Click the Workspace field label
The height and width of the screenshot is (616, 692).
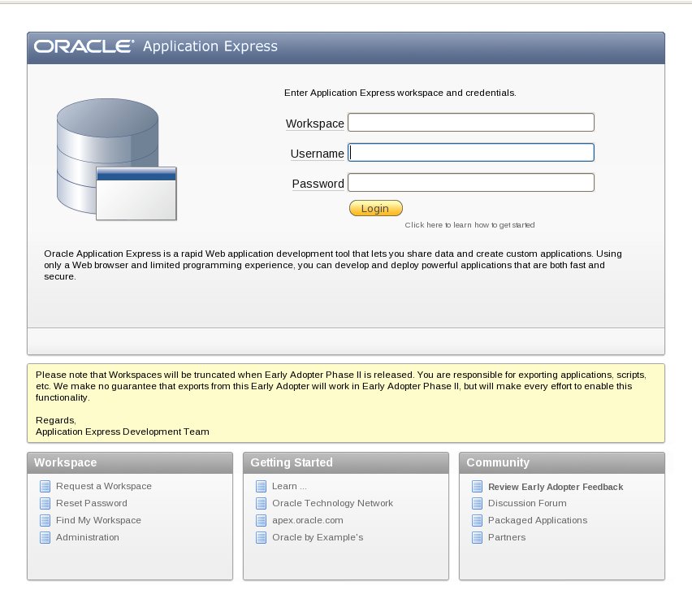pyautogui.click(x=314, y=124)
